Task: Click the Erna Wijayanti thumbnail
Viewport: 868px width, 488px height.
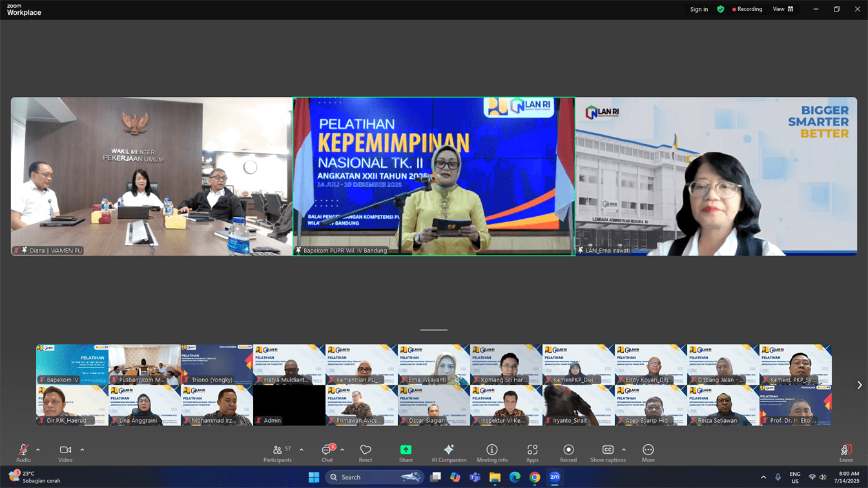Action: (x=434, y=365)
